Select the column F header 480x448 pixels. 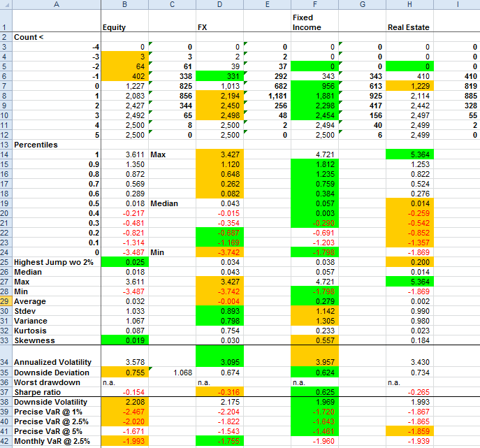pos(314,4)
